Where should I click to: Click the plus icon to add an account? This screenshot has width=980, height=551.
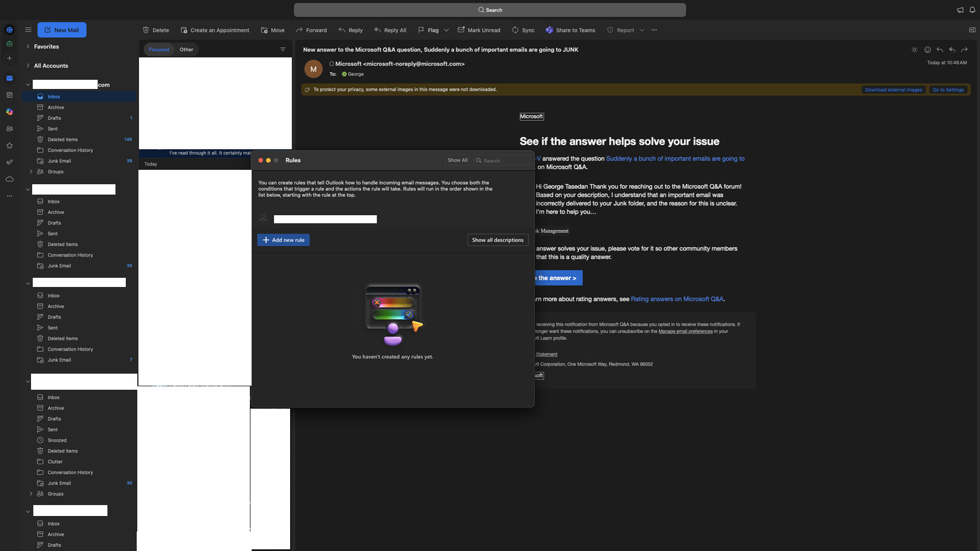(9, 58)
